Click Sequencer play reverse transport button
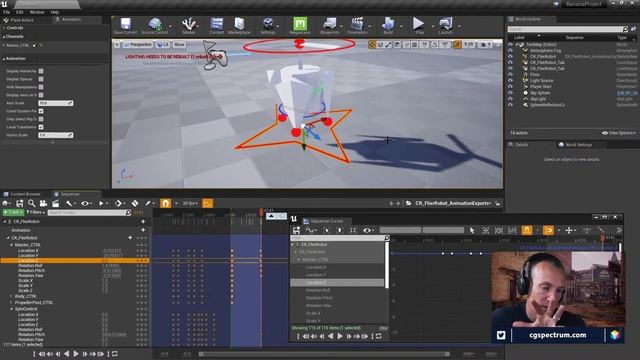This screenshot has width=640, height=360. pos(67,354)
